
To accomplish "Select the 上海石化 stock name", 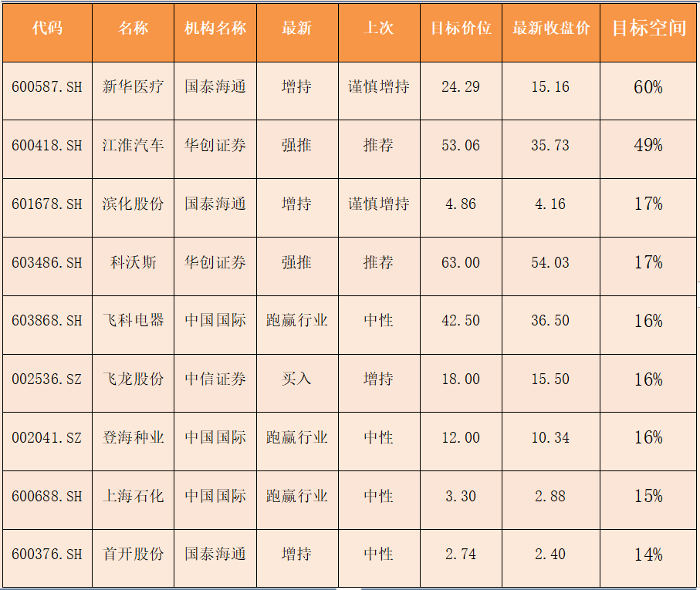I will (x=134, y=496).
